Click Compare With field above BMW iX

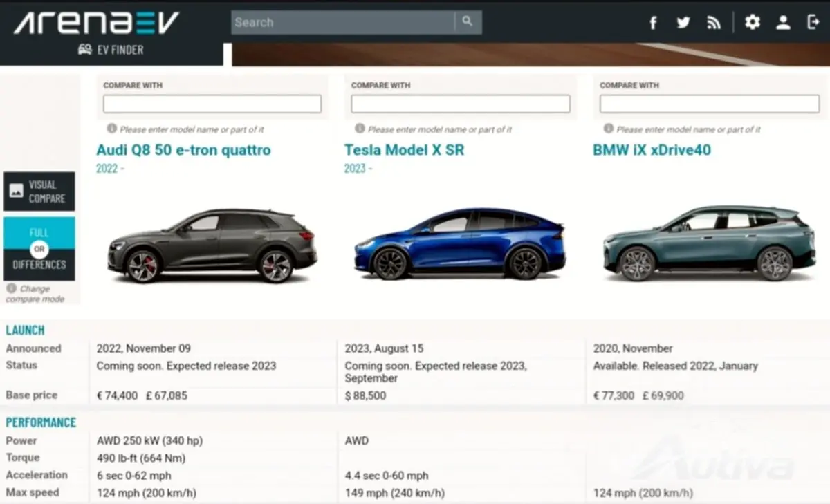click(x=710, y=104)
